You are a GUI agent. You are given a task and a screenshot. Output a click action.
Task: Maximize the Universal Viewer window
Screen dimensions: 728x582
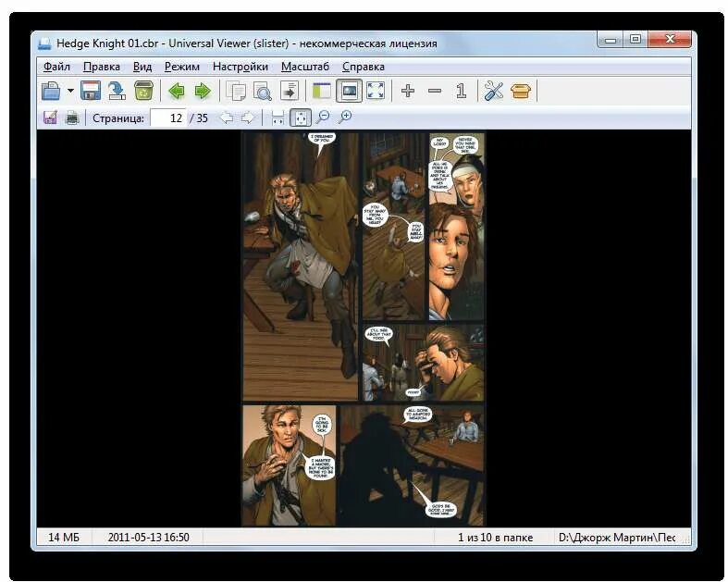tap(635, 40)
